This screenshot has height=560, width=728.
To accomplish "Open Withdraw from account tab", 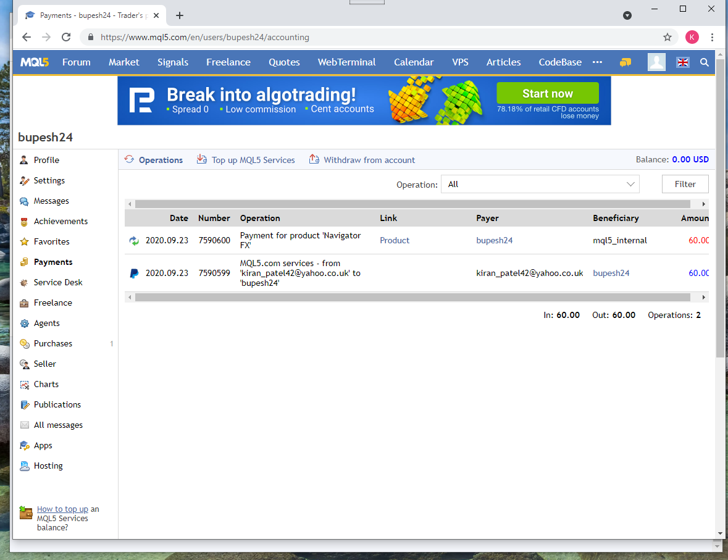I will coord(362,160).
